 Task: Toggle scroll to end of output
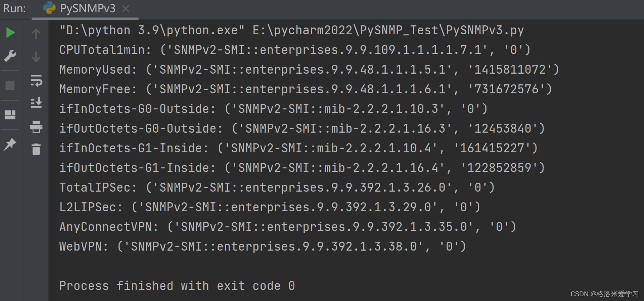[36, 103]
